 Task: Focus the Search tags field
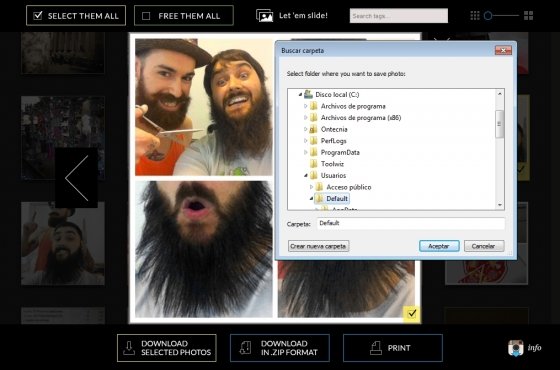(399, 16)
